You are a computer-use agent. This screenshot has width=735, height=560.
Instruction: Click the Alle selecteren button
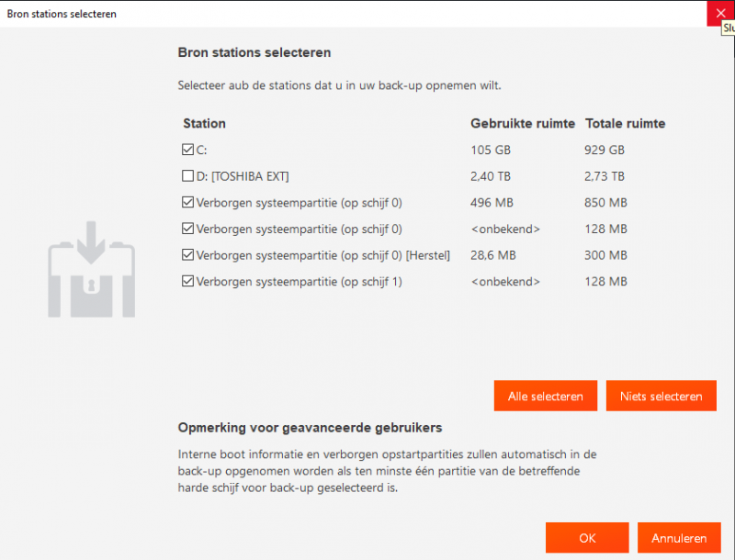(x=545, y=397)
